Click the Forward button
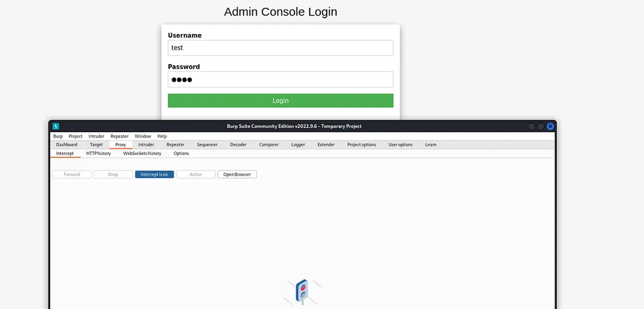The image size is (644, 309). pyautogui.click(x=72, y=174)
